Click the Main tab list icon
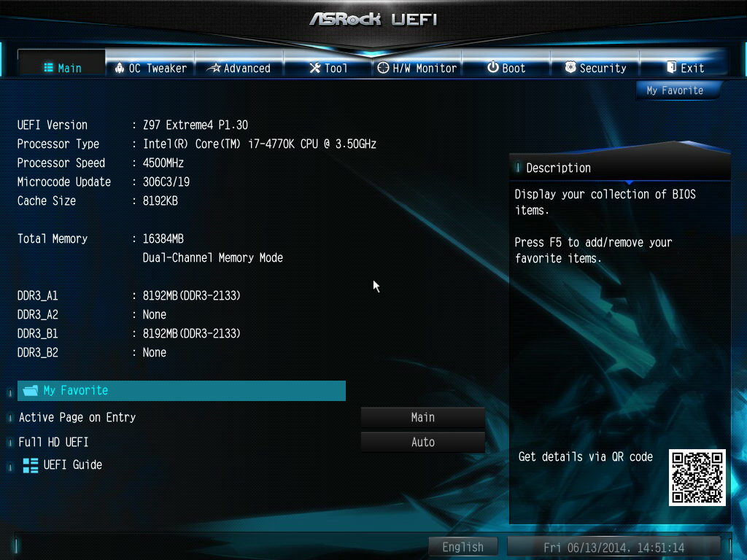This screenshot has width=747, height=560. (49, 68)
